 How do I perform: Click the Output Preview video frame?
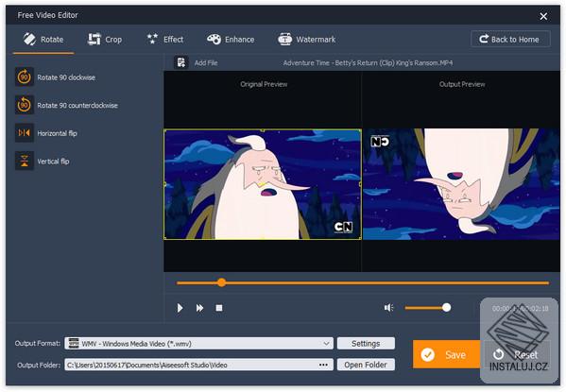461,184
